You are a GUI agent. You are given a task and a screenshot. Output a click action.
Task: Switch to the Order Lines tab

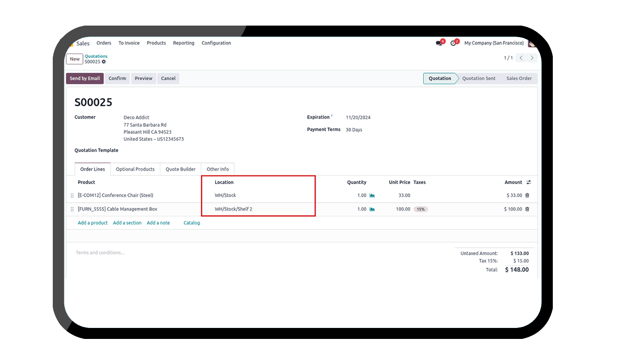(x=92, y=169)
